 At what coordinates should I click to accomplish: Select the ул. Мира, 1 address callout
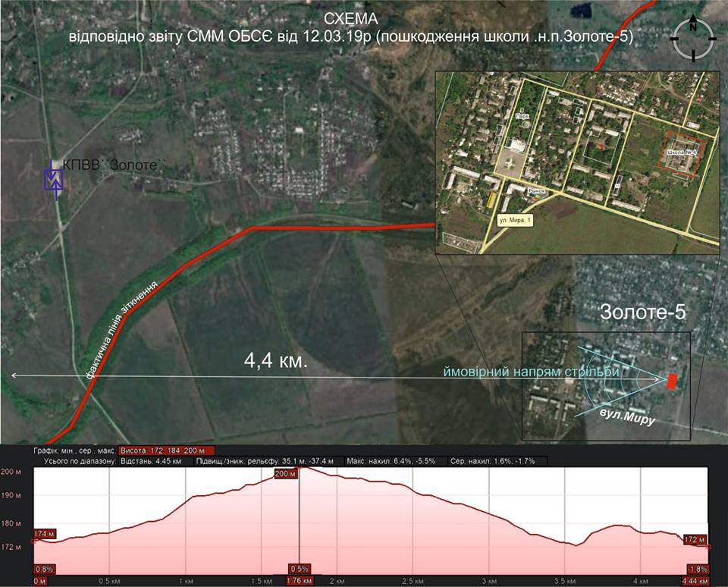[x=516, y=220]
